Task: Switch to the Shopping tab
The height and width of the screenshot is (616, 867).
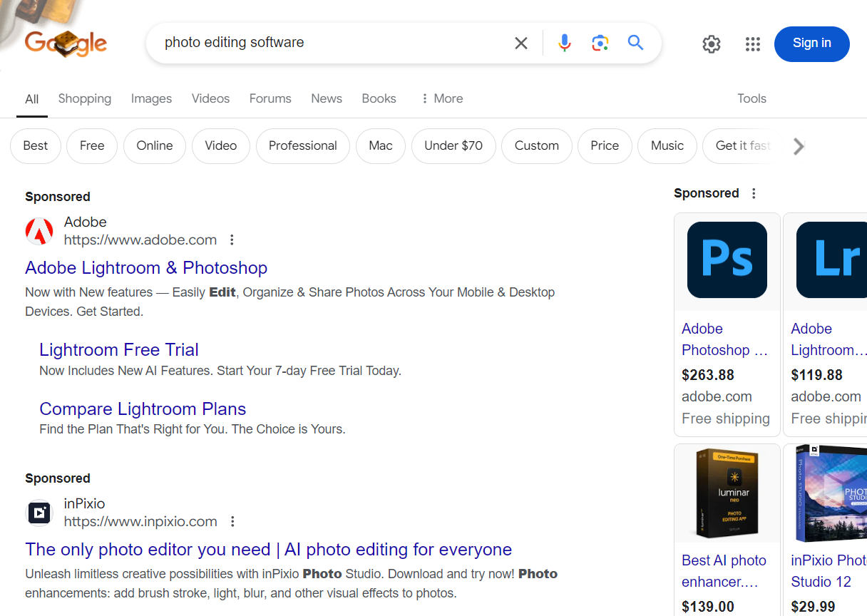Action: pyautogui.click(x=85, y=98)
